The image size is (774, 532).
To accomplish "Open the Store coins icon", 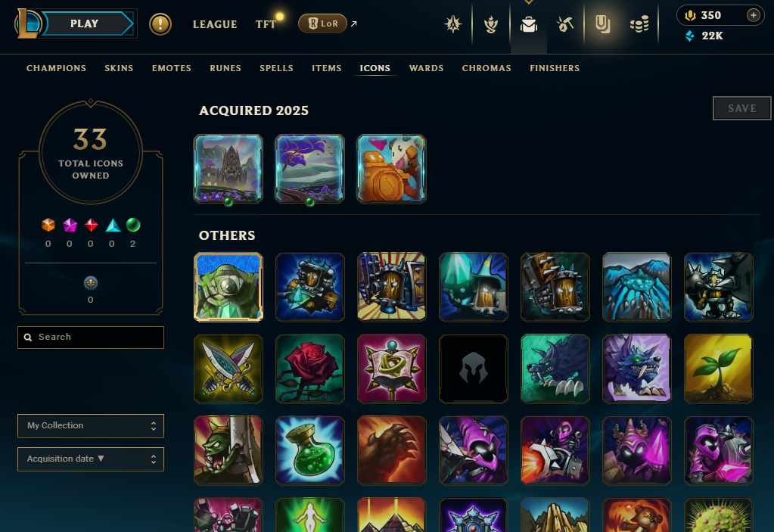I will tap(639, 24).
